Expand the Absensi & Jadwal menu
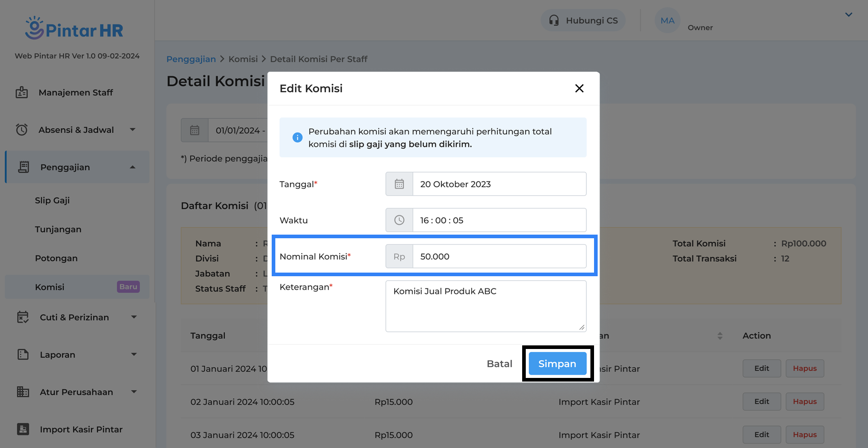Viewport: 868px width, 448px height. pyautogui.click(x=132, y=130)
